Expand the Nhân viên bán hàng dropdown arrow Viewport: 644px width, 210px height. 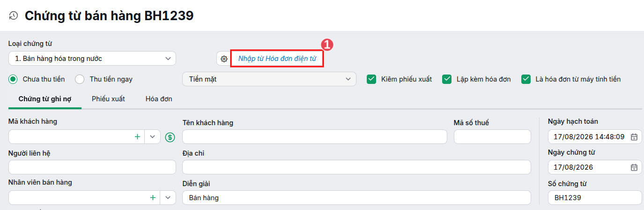(168, 198)
